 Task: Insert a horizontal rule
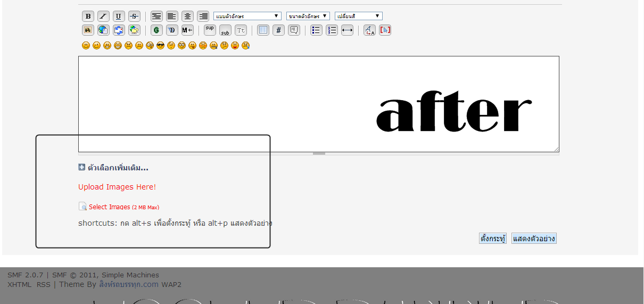[x=347, y=30]
